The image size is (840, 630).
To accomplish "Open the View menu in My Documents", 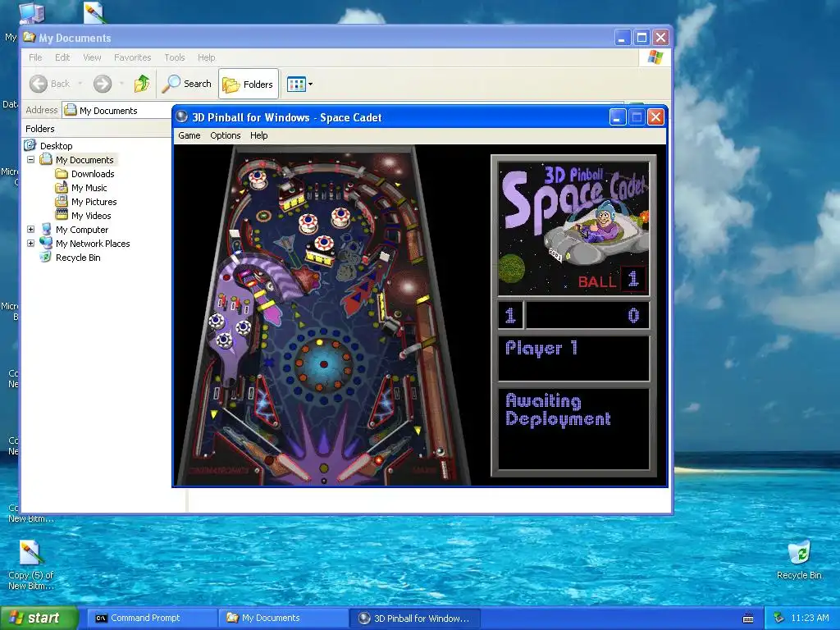I will (x=92, y=57).
